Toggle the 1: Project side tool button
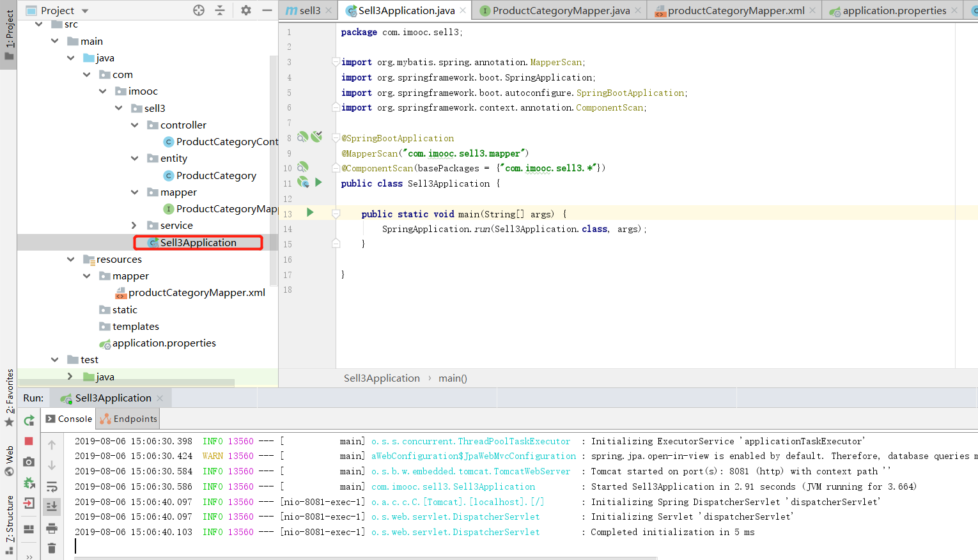Viewport: 978px width, 560px height. 9,35
